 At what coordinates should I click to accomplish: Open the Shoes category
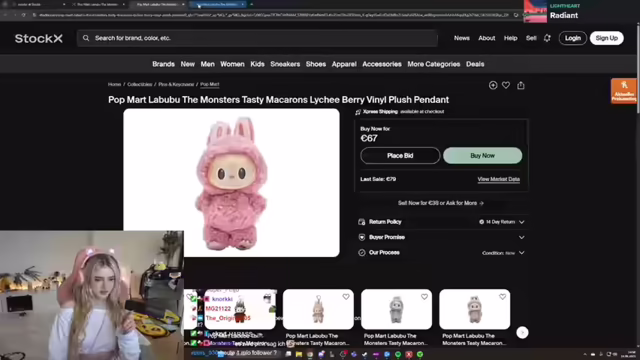point(316,64)
